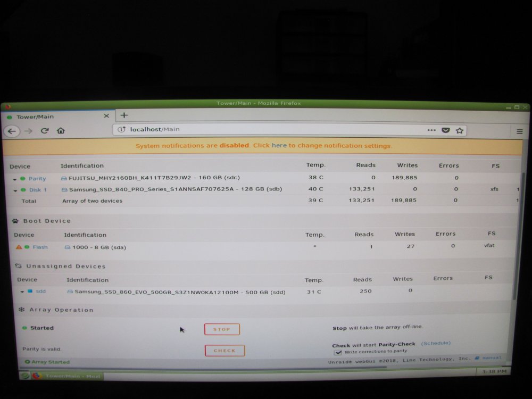This screenshot has width=532, height=399.
Task: Click the disk icon beside 1000 - 8 GB
Action: [x=67, y=247]
